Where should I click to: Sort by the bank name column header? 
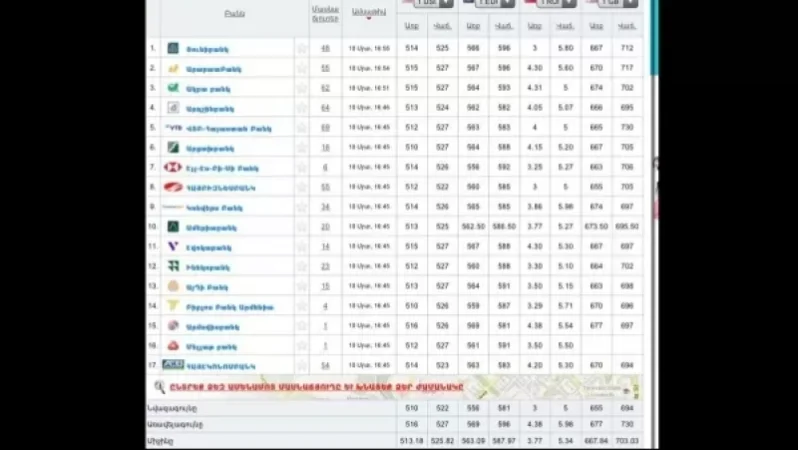pos(235,14)
